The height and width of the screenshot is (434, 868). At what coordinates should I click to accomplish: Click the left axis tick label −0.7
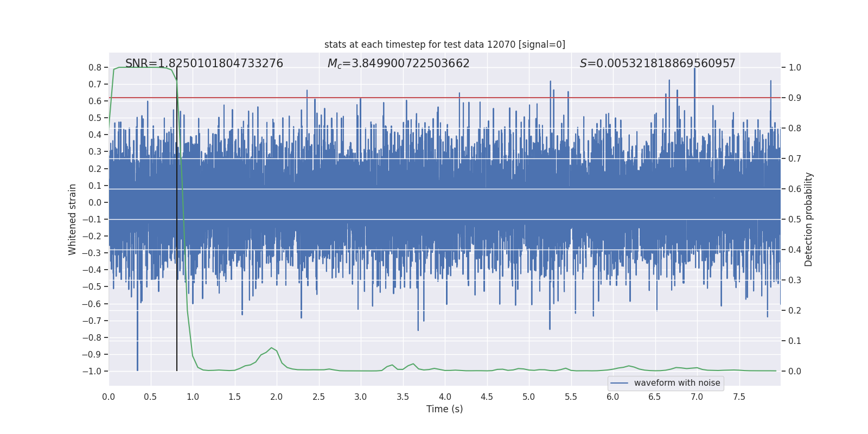pos(92,321)
